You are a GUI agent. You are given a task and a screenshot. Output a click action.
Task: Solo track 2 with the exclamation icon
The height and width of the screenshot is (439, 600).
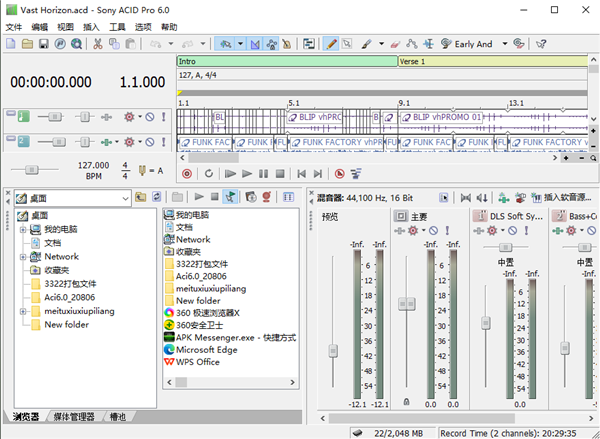click(163, 142)
